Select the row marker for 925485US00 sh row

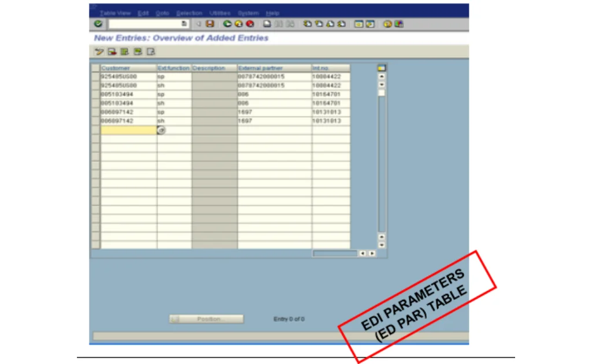[96, 86]
